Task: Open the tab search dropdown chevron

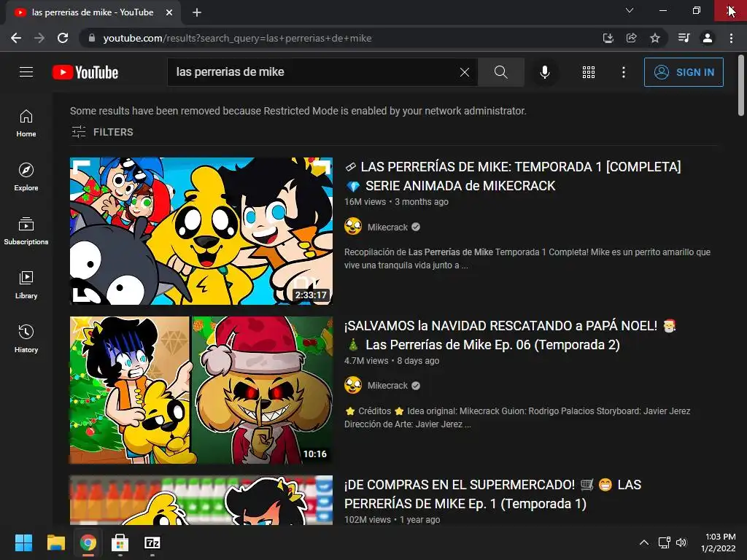Action: tap(630, 10)
